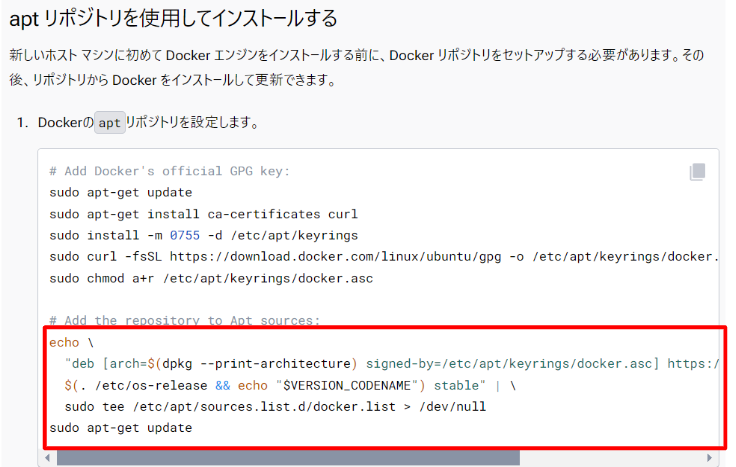
Task: Click the code block horizontal scrollbar thumb
Action: pyautogui.click(x=288, y=458)
